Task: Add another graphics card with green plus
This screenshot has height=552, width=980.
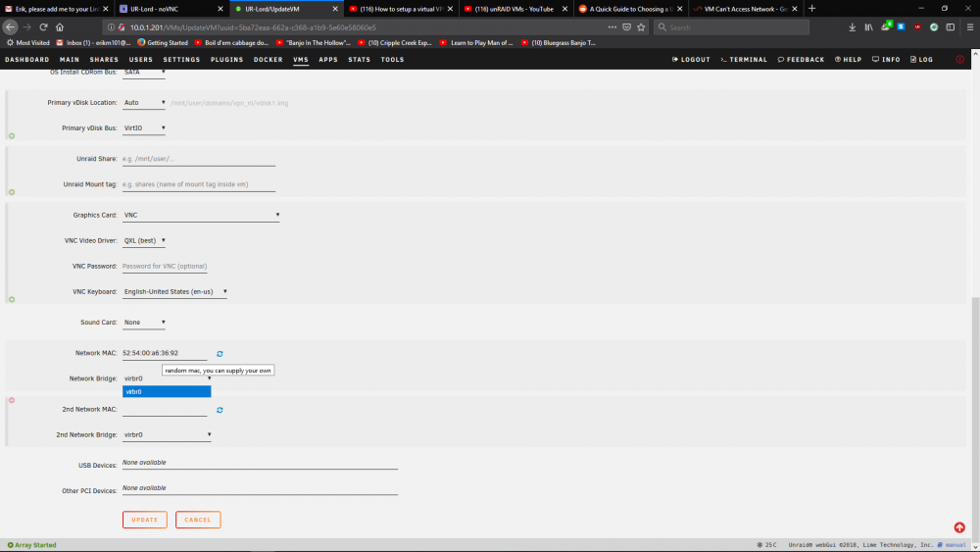Action: tap(11, 299)
